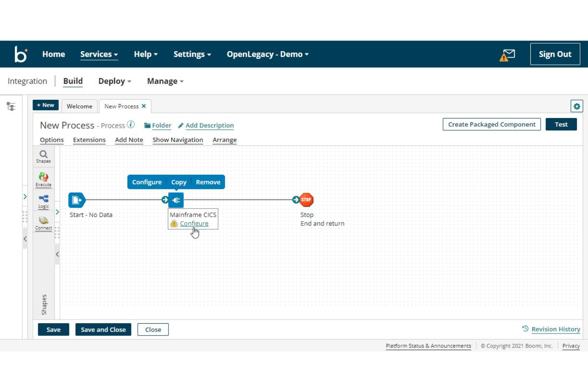Select the Logic shapes palette
Viewport: 588px width, 392px height.
43,201
